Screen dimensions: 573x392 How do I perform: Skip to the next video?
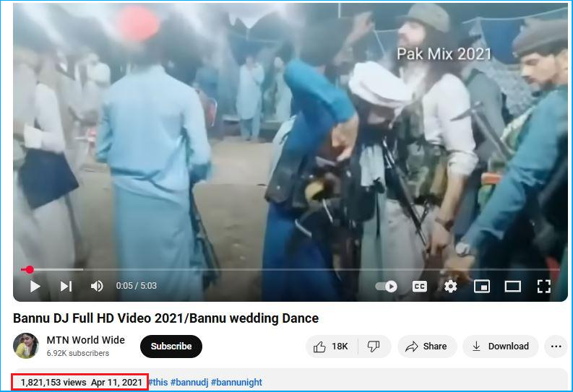pos(66,287)
